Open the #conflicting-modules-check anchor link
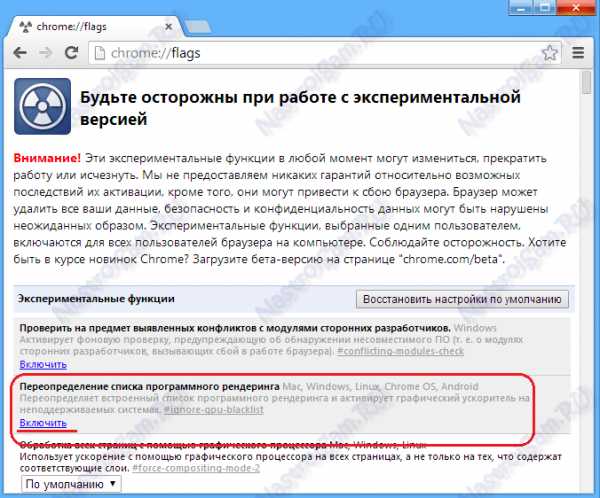Screen dimensions: 600x498 click(400, 351)
